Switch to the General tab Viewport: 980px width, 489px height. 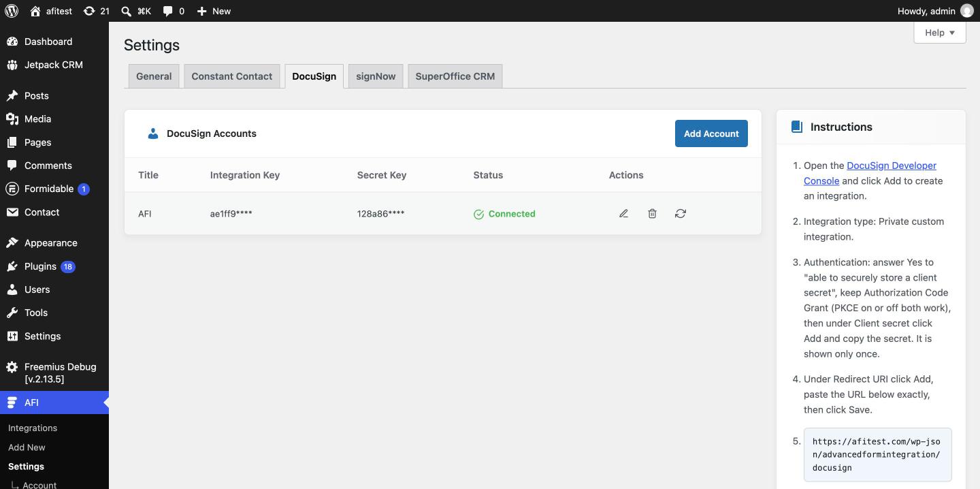pos(154,76)
